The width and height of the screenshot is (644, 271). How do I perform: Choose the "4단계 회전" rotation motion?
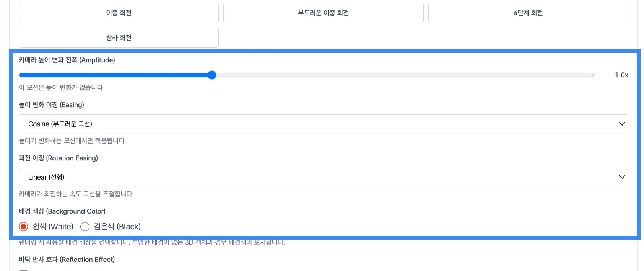(528, 13)
